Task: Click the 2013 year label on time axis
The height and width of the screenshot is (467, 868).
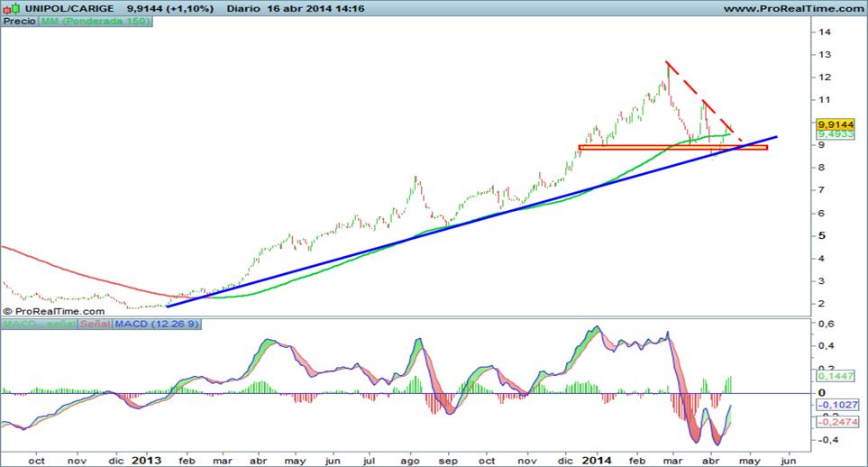Action: click(147, 461)
